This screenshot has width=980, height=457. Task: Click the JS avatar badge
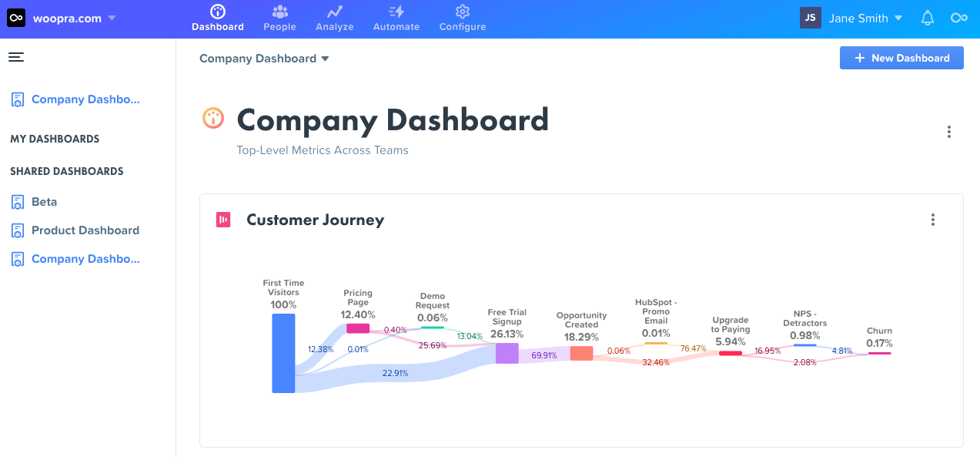[810, 17]
